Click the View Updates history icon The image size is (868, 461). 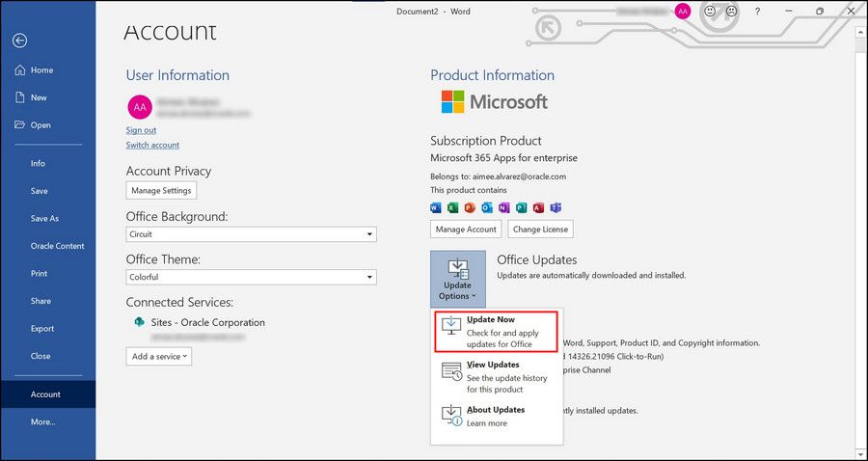coord(451,370)
